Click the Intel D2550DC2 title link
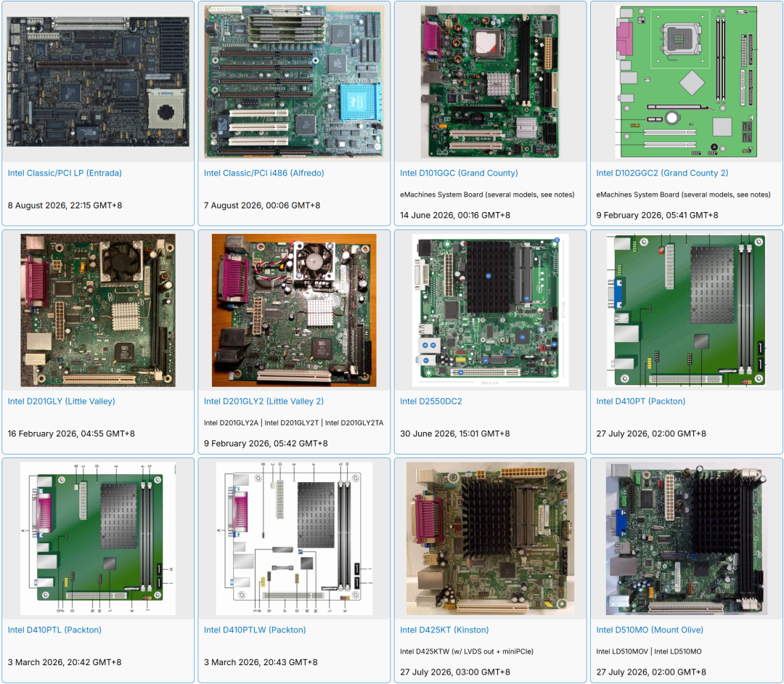The width and height of the screenshot is (784, 684). click(x=431, y=401)
